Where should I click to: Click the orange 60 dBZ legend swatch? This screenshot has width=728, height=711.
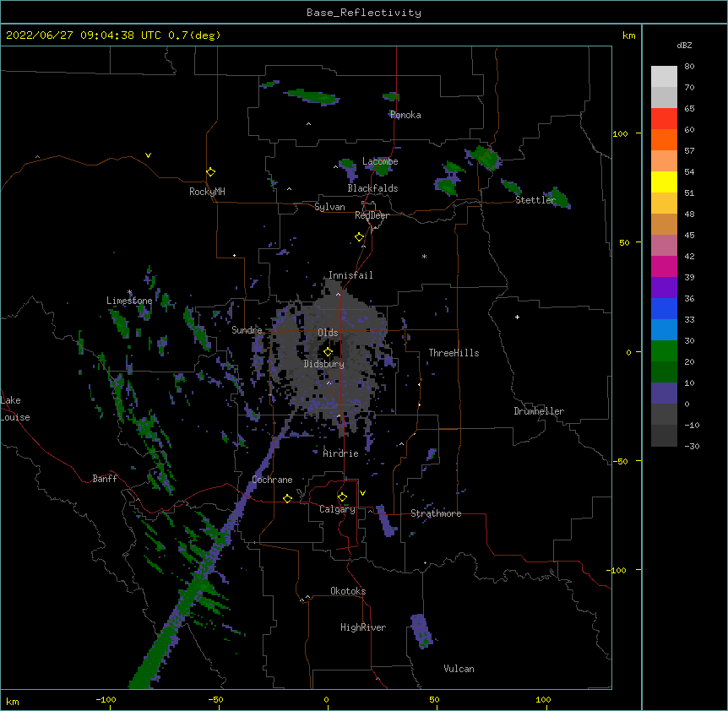coord(664,139)
